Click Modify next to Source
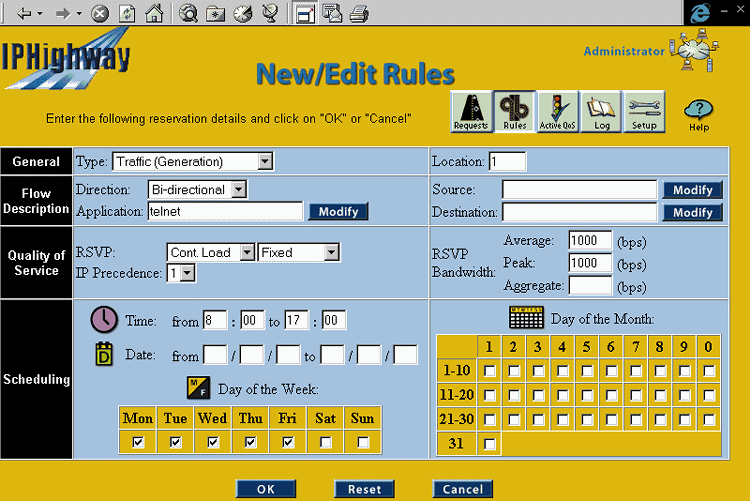The height and width of the screenshot is (501, 750). (693, 190)
